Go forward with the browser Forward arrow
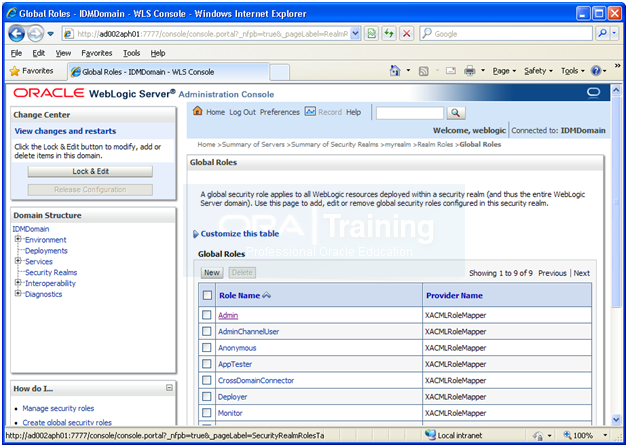 click(36, 34)
